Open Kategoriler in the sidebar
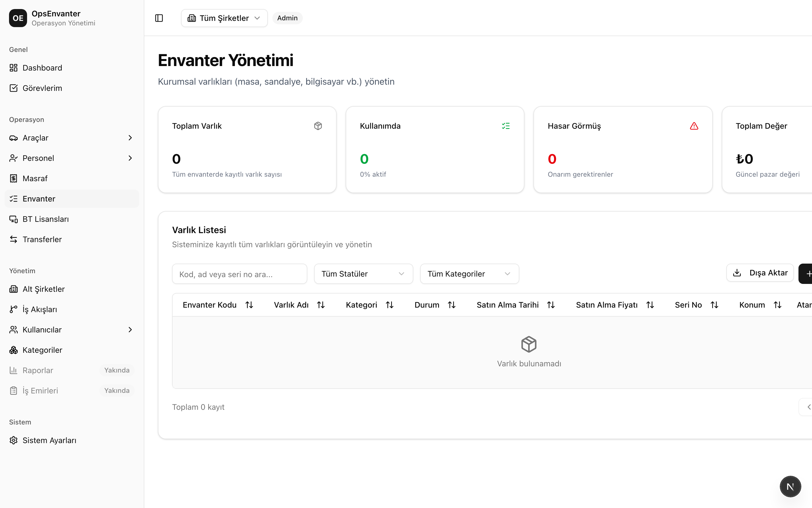This screenshot has height=508, width=812. click(72, 350)
